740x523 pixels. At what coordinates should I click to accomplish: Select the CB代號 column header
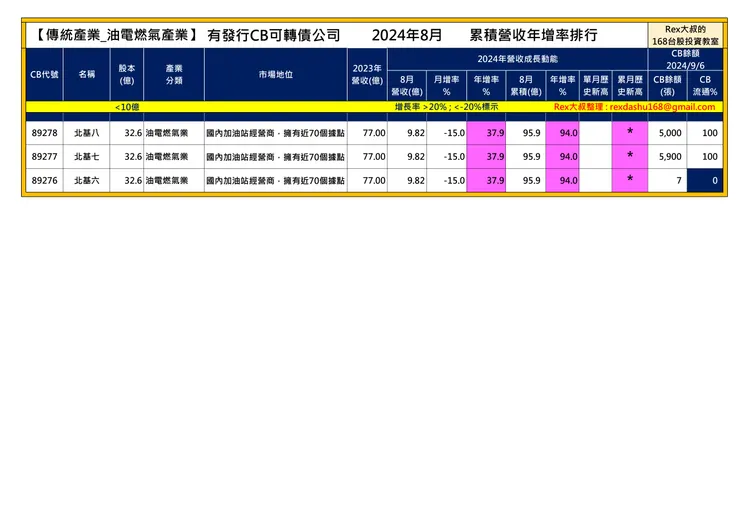(x=44, y=74)
